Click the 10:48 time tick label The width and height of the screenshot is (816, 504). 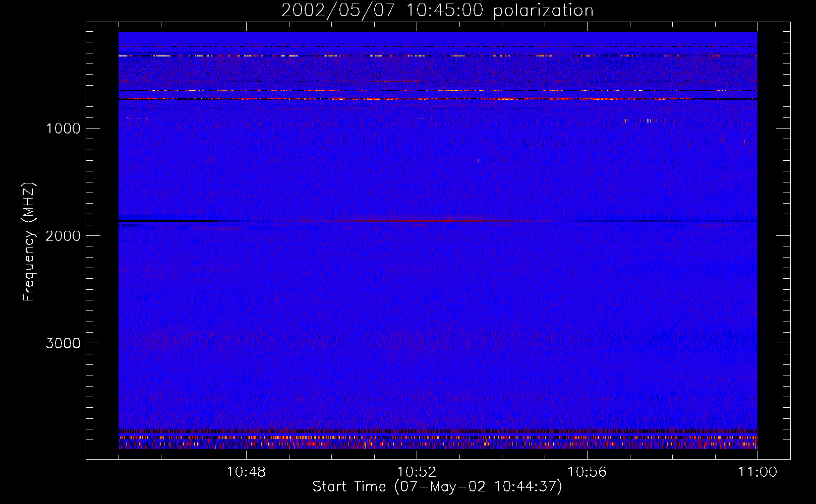tap(246, 472)
